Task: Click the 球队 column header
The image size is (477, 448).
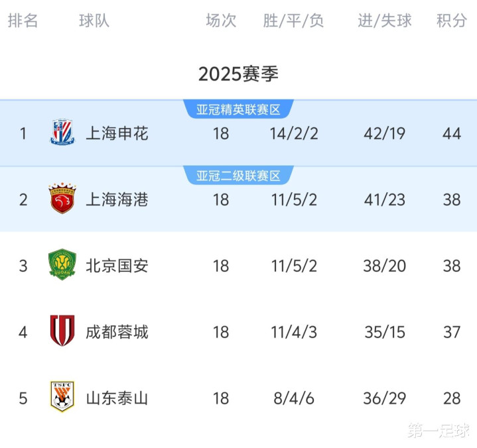Action: (x=94, y=21)
